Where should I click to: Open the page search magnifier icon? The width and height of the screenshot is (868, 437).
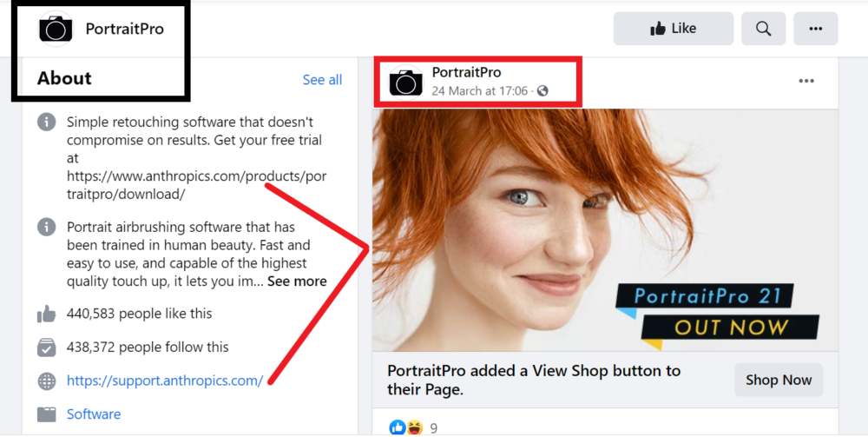(x=763, y=29)
